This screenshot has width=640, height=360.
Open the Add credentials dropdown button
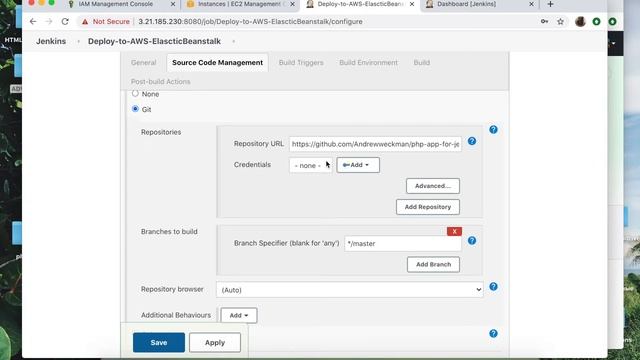(358, 165)
